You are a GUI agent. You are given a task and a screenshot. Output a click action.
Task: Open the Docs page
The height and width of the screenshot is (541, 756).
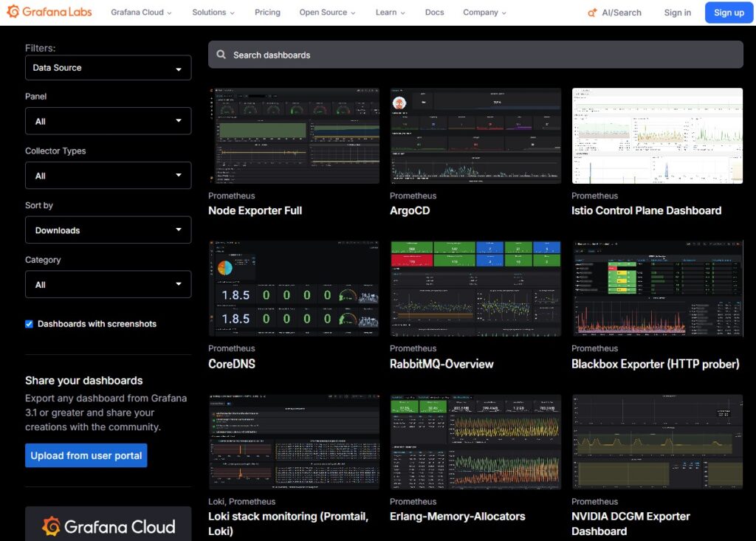tap(434, 13)
